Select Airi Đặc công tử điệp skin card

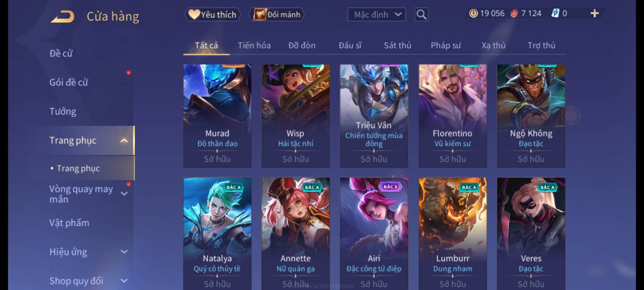click(x=374, y=234)
